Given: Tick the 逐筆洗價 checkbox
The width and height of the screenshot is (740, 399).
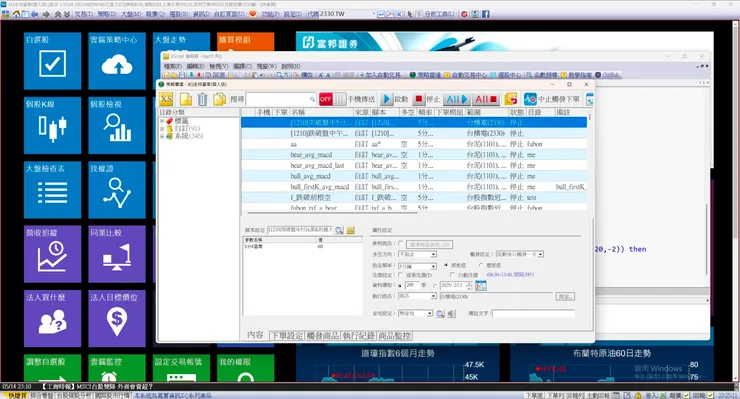Looking at the screenshot, I should pos(400,275).
